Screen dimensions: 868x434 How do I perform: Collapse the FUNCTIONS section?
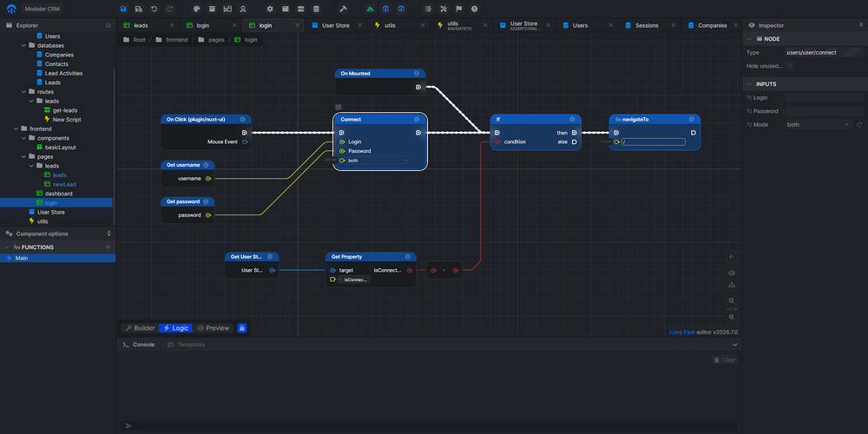(7, 247)
